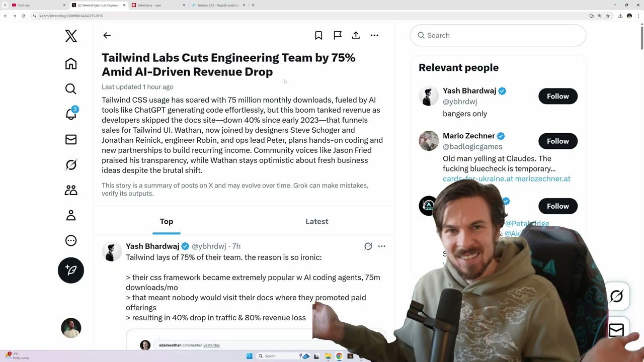The width and height of the screenshot is (644, 362).
Task: Go back using the story back arrow
Action: tap(107, 35)
